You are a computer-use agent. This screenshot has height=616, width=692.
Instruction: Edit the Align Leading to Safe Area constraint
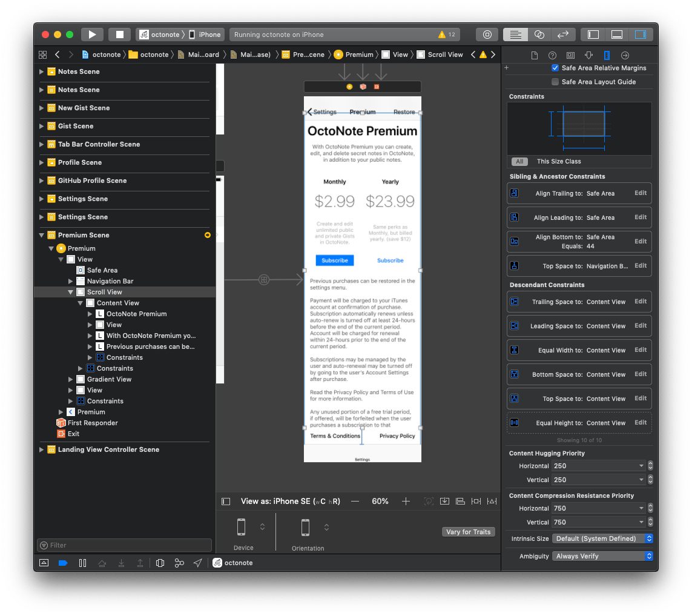tap(641, 217)
